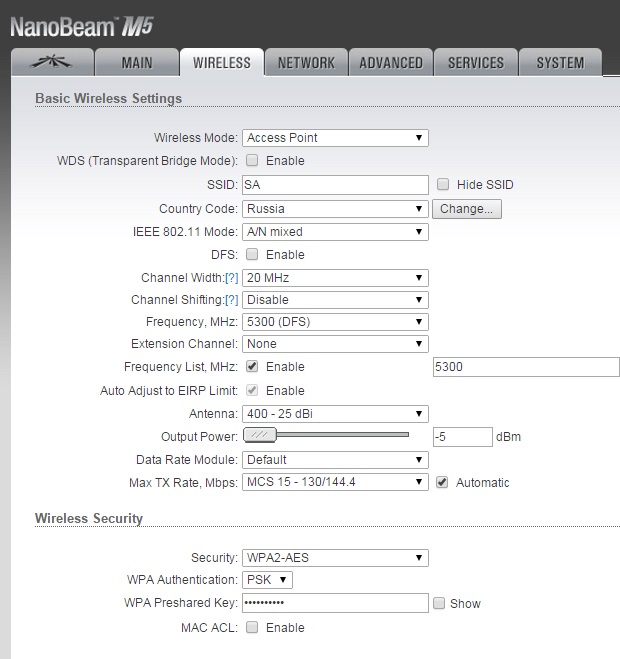Screen dimensions: 620x659
Task: Click the NanoBeam M5 logo
Action: 82,27
